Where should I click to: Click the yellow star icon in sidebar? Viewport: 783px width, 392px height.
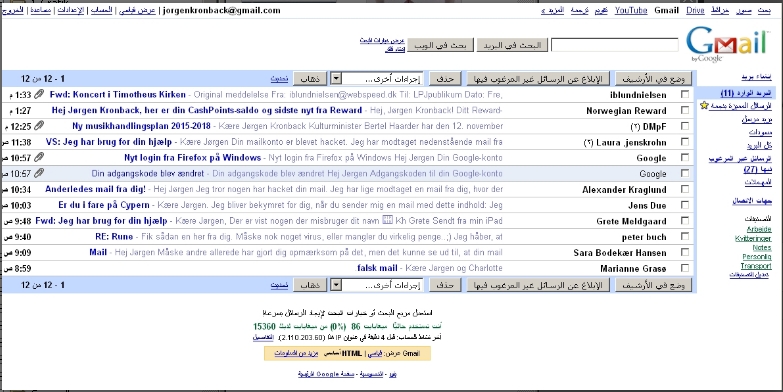[704, 105]
